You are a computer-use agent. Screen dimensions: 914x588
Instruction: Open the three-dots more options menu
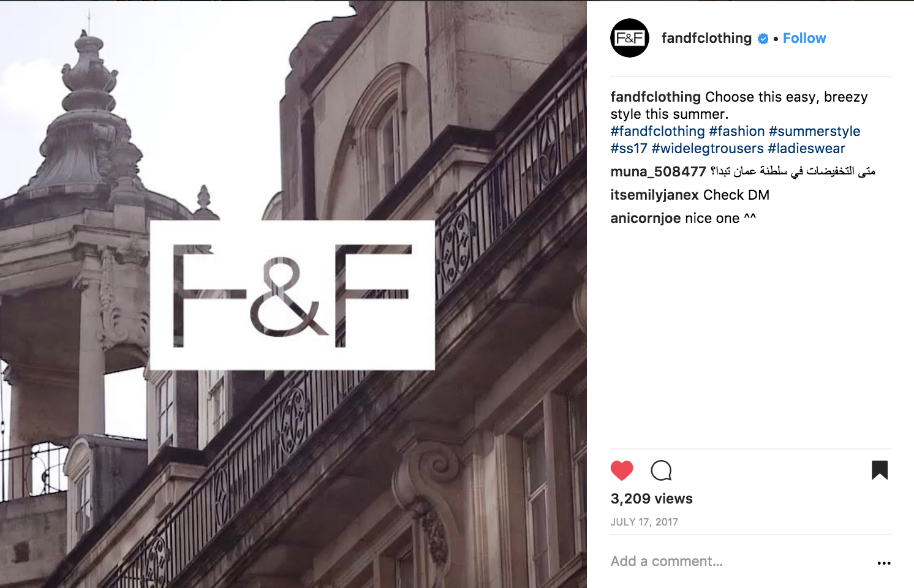tap(884, 563)
